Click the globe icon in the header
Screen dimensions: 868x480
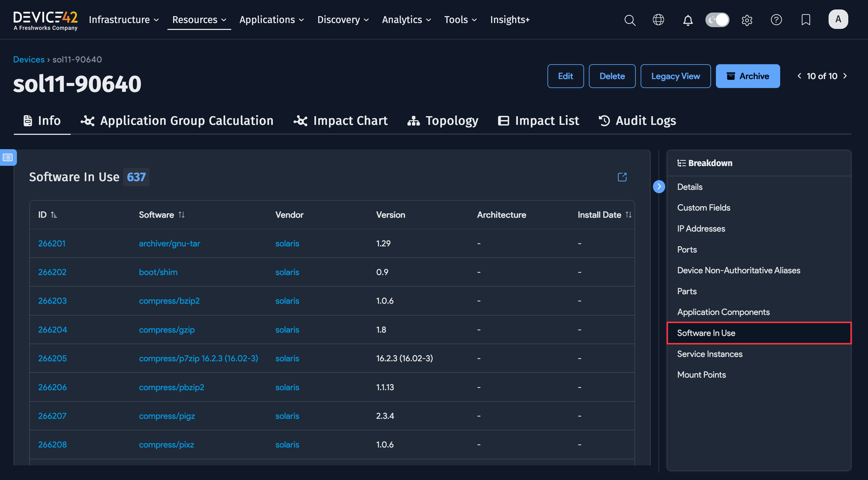pos(658,20)
